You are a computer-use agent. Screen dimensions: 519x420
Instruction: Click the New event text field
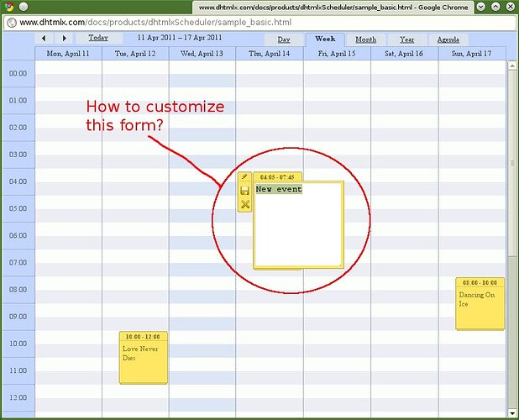(298, 223)
